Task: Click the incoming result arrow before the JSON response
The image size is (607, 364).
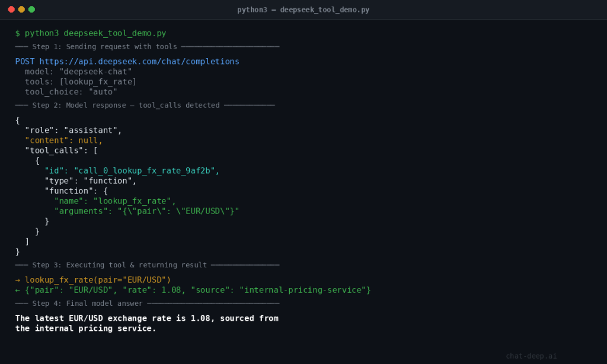Action: tap(17, 290)
